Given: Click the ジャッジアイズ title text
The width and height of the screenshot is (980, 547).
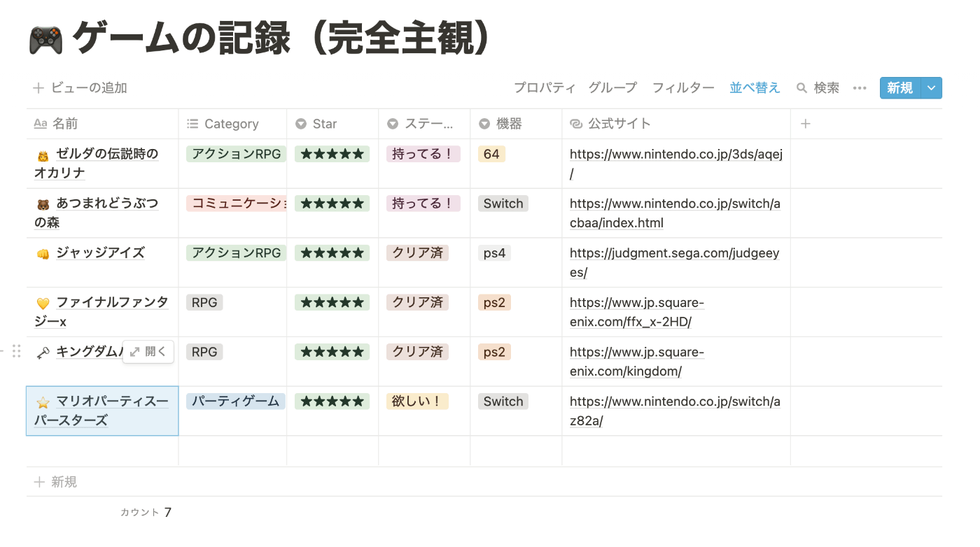Looking at the screenshot, I should click(x=101, y=253).
